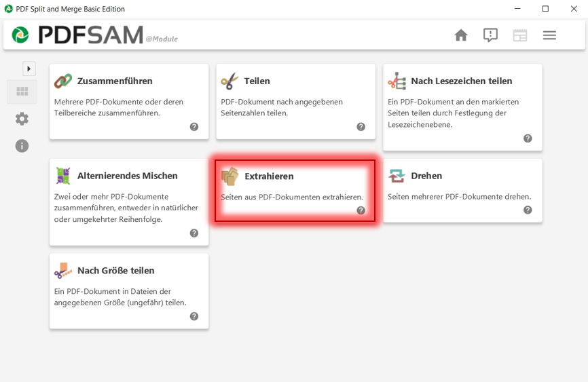
Task: Click the Drehen rotate arrows icon
Action: pos(397,176)
